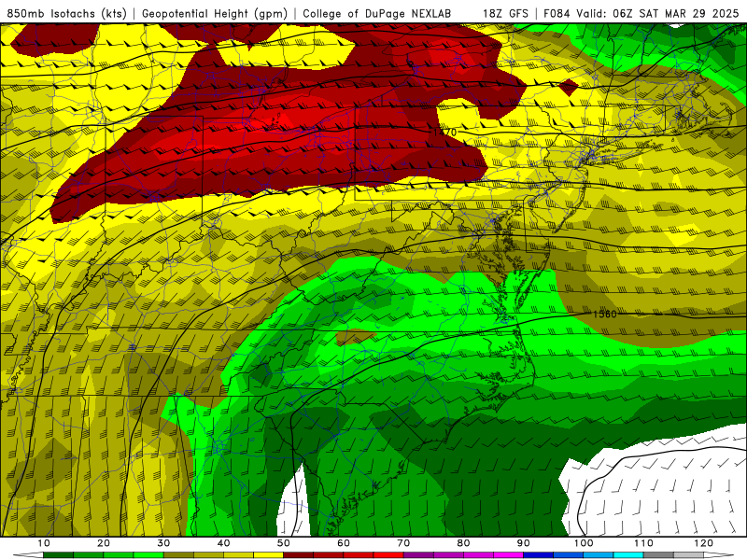This screenshot has width=747, height=560.
Task: Click the legend value '110'
Action: pos(643,543)
